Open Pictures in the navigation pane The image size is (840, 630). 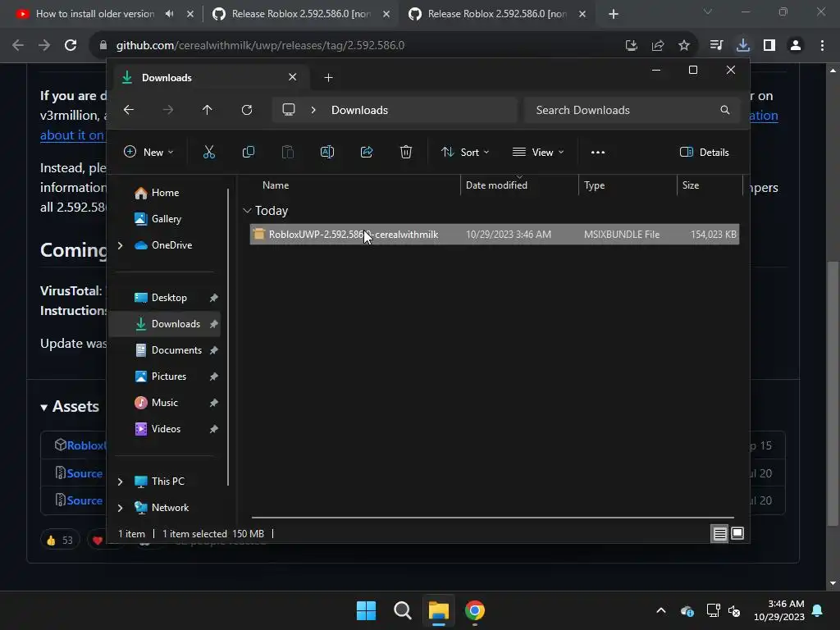tap(167, 377)
